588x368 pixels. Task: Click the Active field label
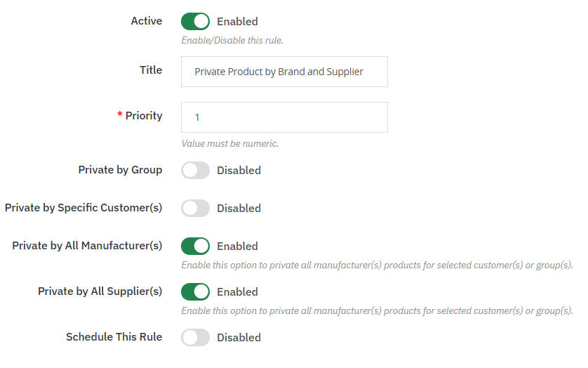146,21
